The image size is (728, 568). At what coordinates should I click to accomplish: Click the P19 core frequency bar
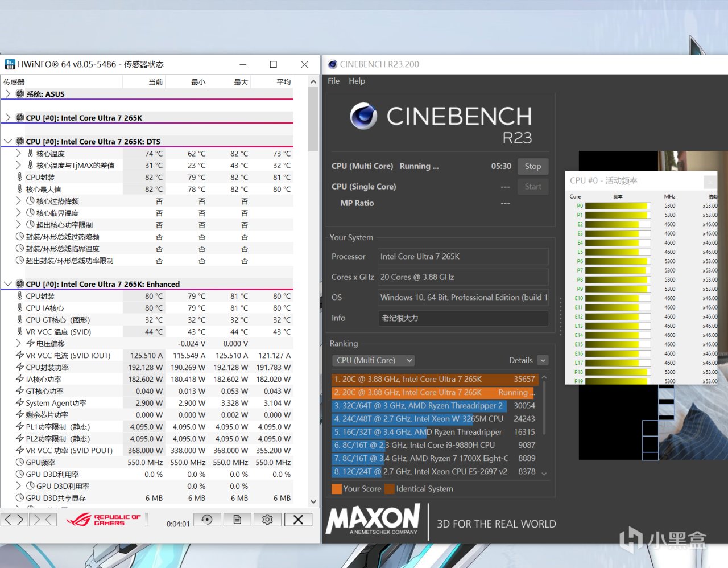point(618,381)
